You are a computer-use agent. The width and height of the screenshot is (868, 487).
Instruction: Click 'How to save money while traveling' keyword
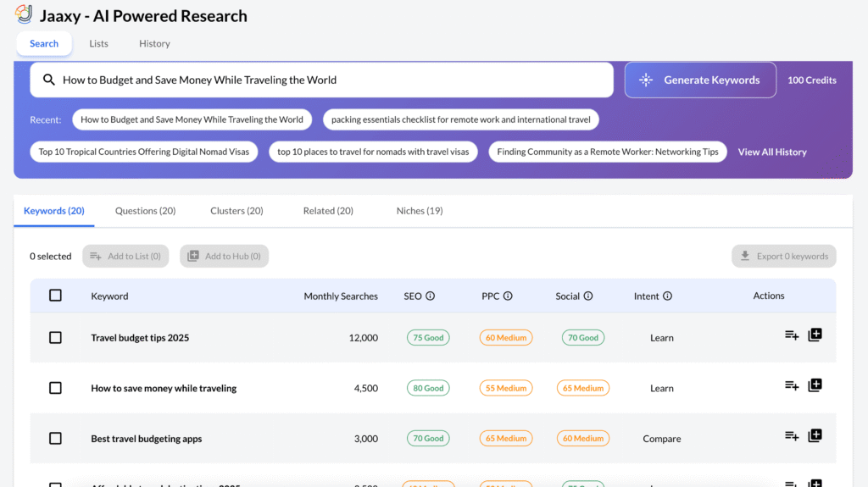pyautogui.click(x=164, y=389)
